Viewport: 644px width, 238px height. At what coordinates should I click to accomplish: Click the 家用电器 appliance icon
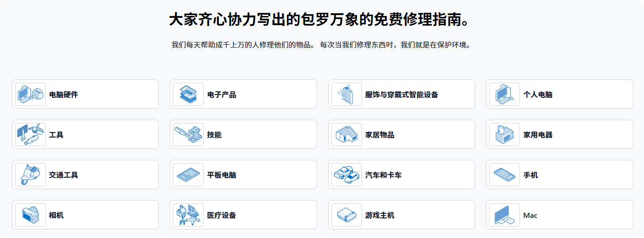point(504,135)
